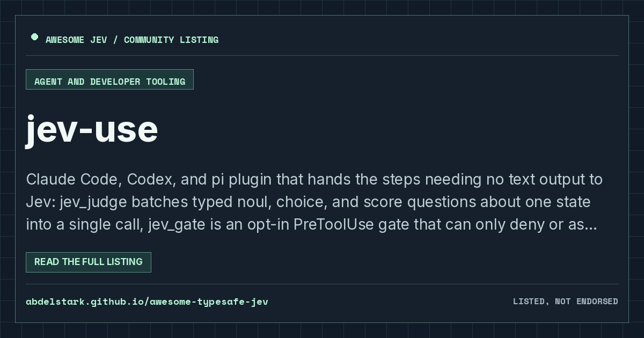Viewport: 644px width, 338px height.
Task: Click the slash separator in the header
Action: point(115,40)
